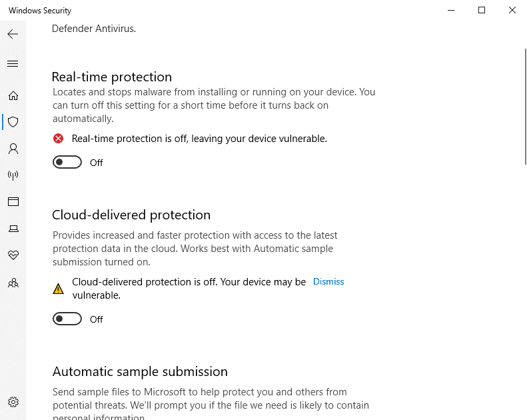
Task: Click the vertical scrollbar thumb
Action: click(525, 100)
